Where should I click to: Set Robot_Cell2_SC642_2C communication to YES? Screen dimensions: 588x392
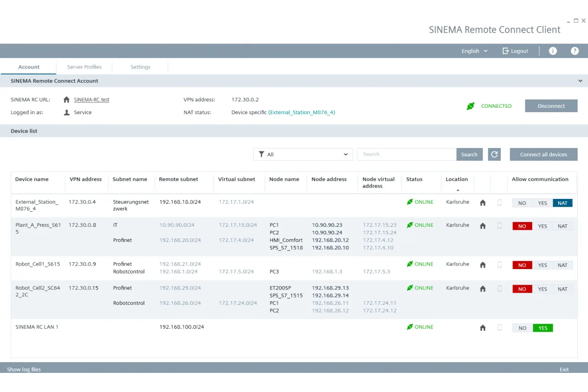[x=542, y=289]
